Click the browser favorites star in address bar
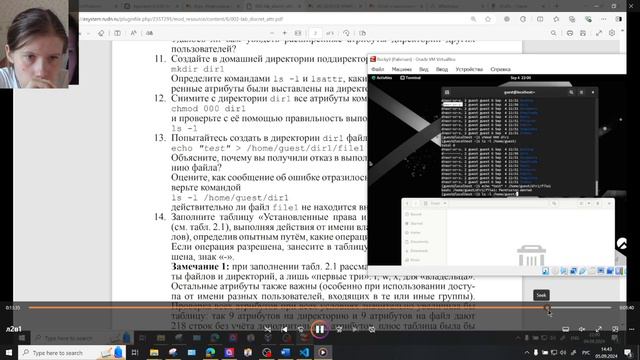This screenshot has width=640, height=360. (x=488, y=19)
